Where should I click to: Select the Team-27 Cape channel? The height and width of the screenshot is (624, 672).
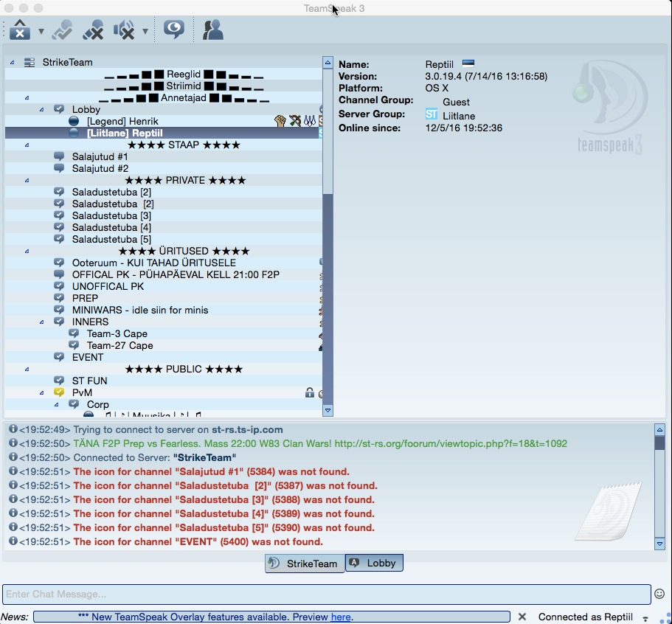pos(163,345)
